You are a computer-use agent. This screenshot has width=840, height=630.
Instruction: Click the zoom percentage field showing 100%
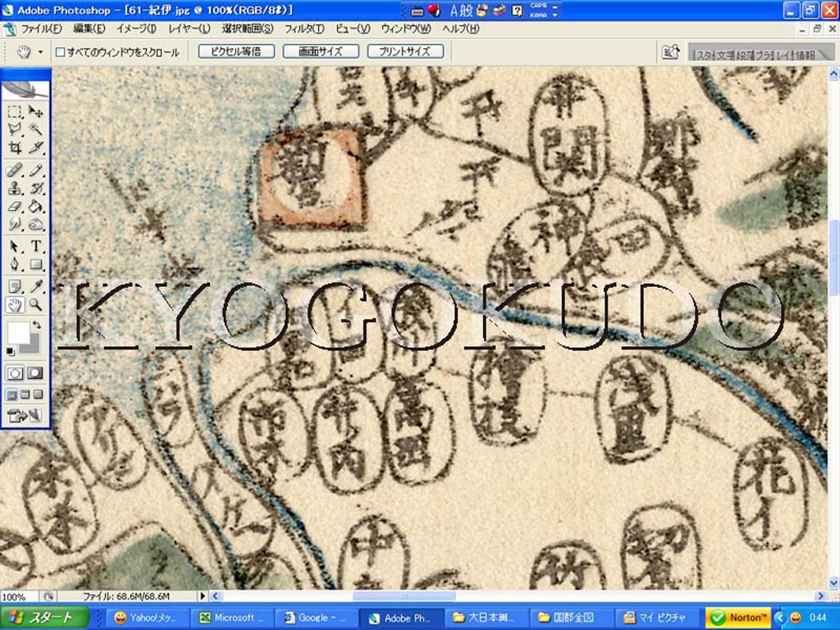(x=18, y=596)
